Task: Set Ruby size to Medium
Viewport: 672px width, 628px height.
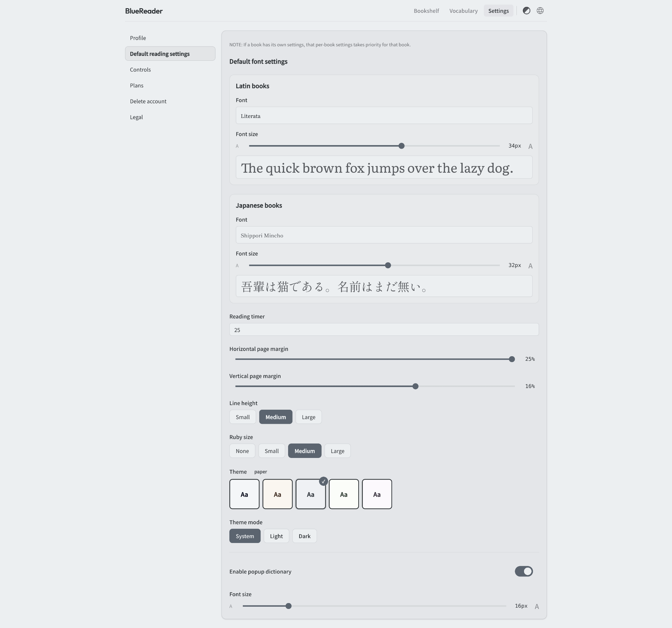Action: tap(304, 451)
